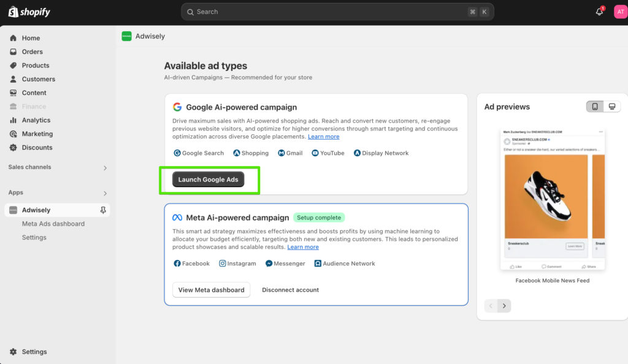This screenshot has width=628, height=364.
Task: Open Discounts in the sidebar
Action: tap(37, 148)
